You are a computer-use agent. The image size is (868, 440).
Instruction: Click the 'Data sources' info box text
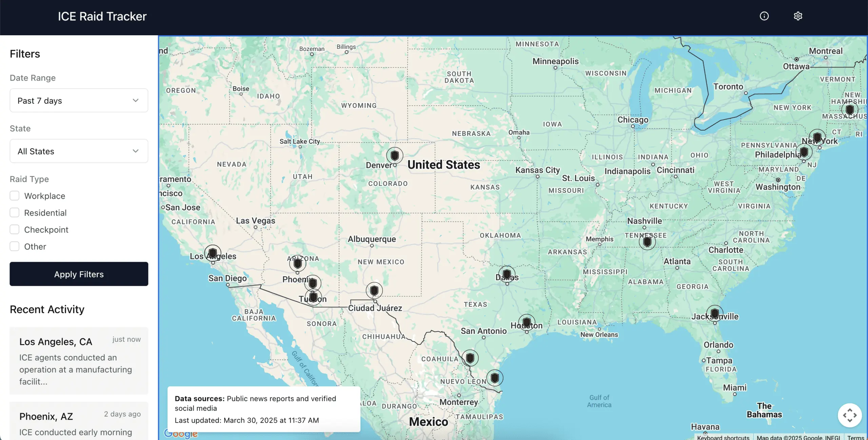pyautogui.click(x=255, y=403)
